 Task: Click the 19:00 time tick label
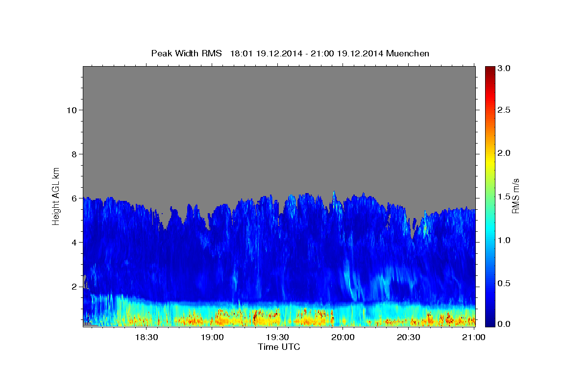pyautogui.click(x=212, y=337)
